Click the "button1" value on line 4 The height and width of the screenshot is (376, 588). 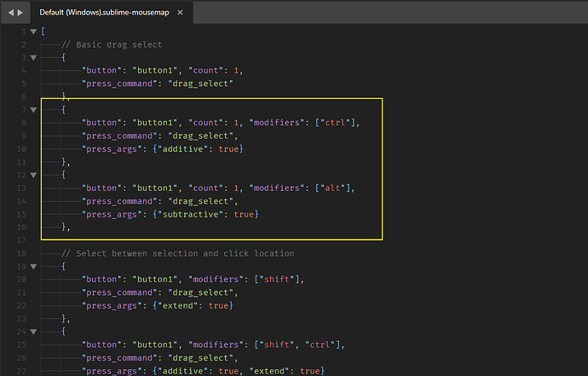click(154, 71)
